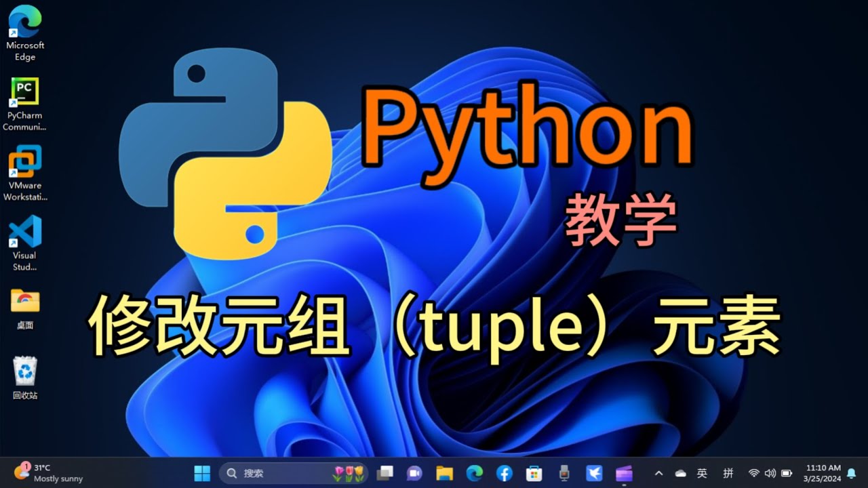The image size is (868, 488).
Task: Open File Explorer from the taskbar
Action: pyautogui.click(x=444, y=472)
